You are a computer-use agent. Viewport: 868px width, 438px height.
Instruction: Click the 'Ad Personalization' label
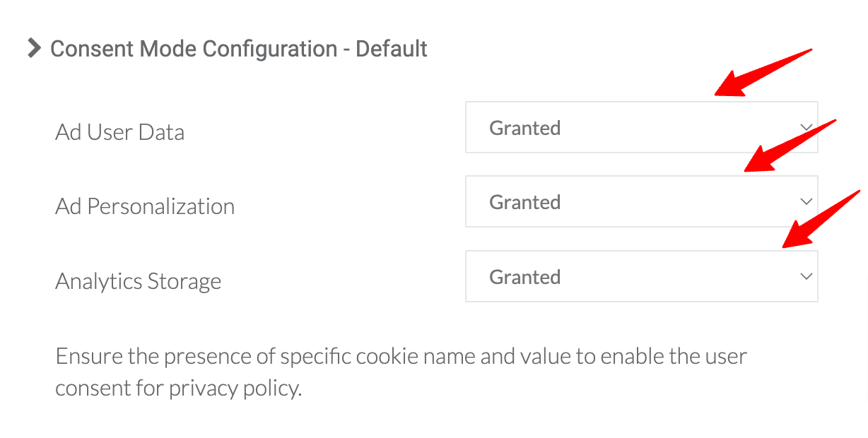144,206
